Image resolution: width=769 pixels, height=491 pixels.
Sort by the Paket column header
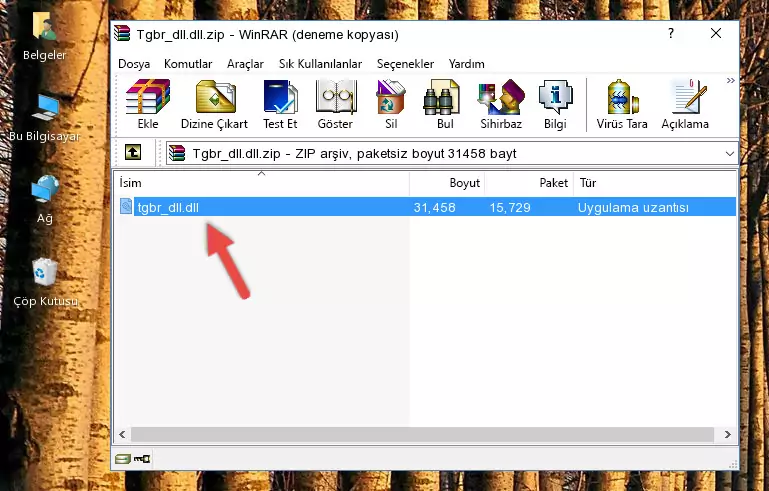click(529, 183)
